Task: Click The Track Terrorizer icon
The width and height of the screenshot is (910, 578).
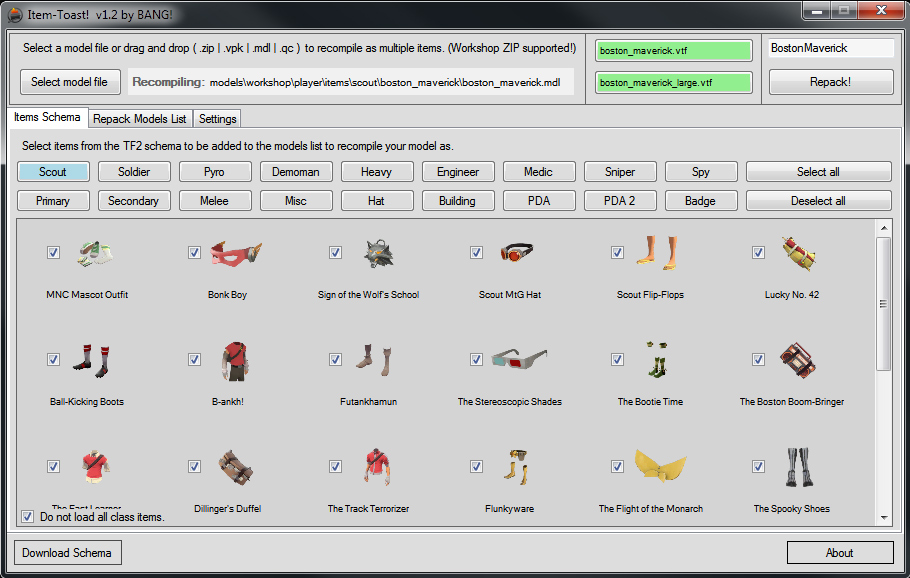Action: [378, 467]
